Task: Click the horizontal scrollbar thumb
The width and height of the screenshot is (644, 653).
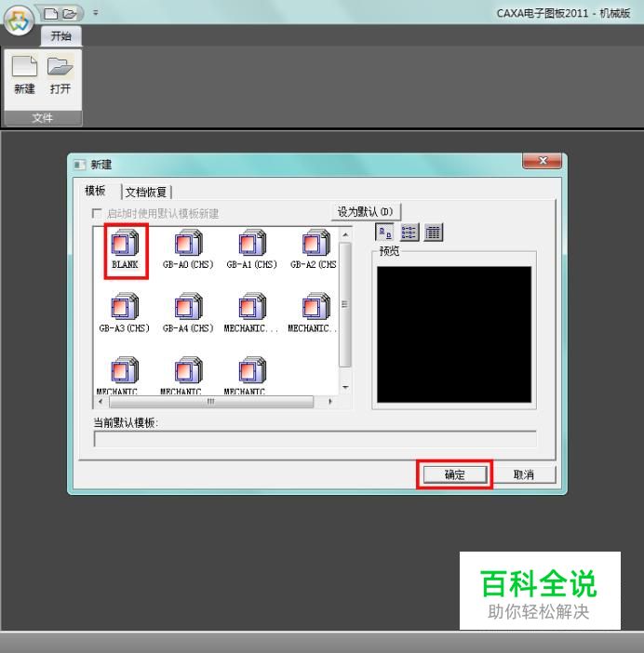Action: pos(211,402)
